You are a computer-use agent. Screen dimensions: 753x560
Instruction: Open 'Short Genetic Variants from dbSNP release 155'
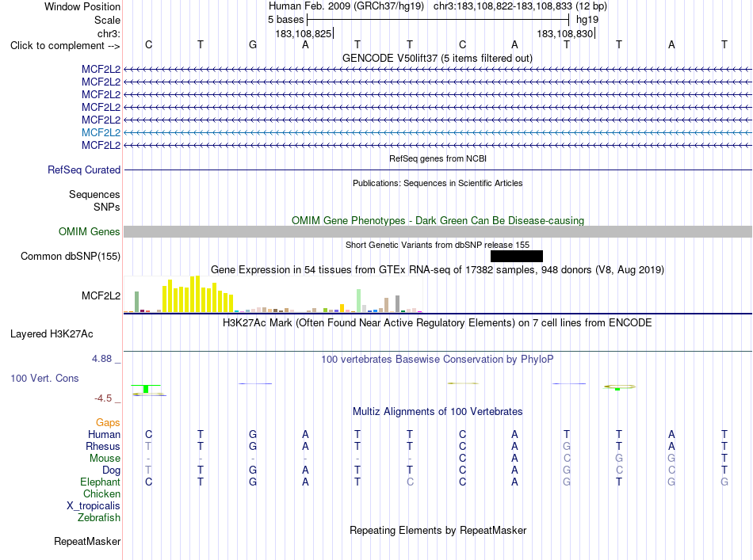(438, 245)
